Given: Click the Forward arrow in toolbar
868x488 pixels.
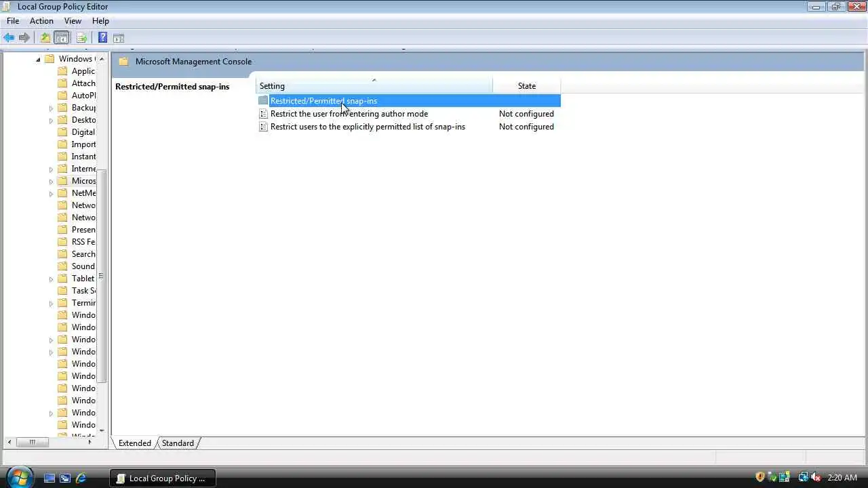Looking at the screenshot, I should tap(24, 38).
